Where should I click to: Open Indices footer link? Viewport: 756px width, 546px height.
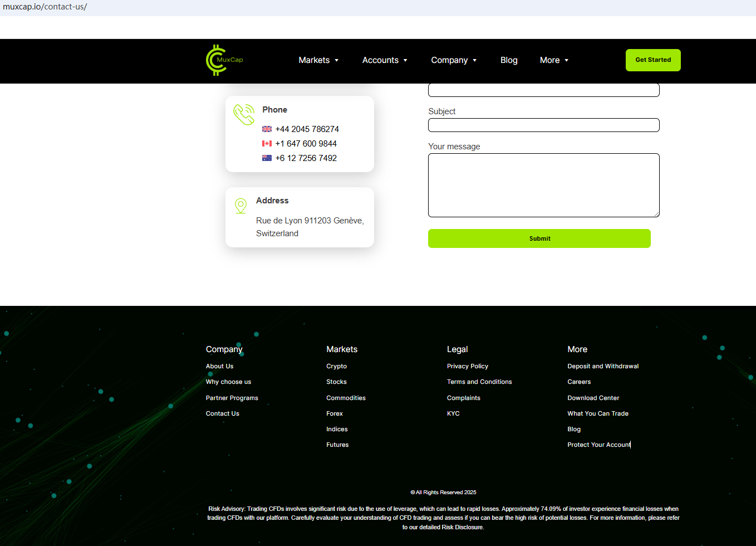point(337,429)
